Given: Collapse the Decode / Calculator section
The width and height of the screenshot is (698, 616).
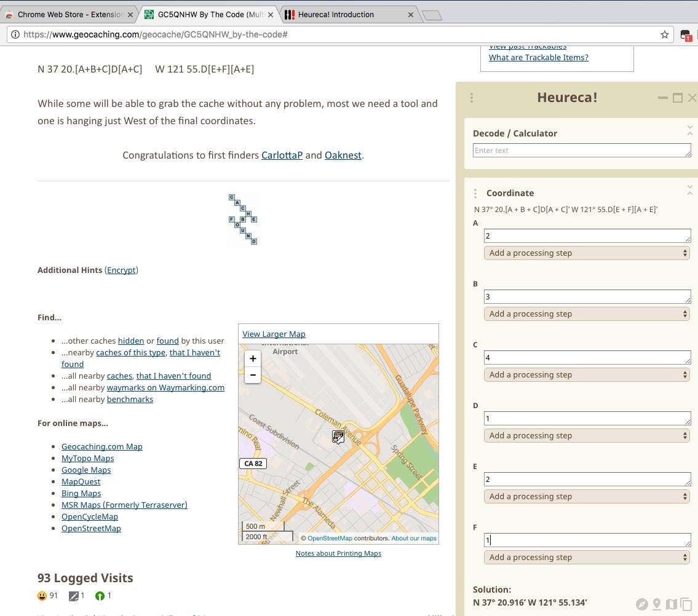Looking at the screenshot, I should pos(689,130).
